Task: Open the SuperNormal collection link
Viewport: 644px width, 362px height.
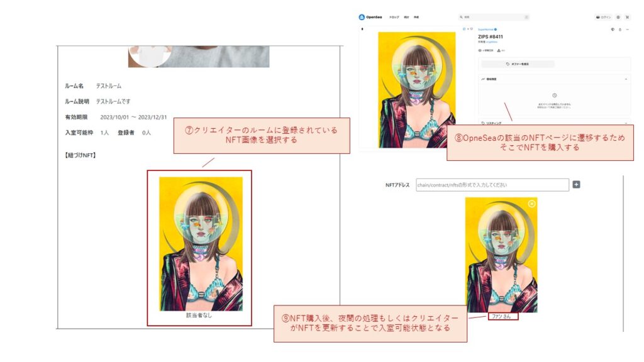Action: (487, 30)
